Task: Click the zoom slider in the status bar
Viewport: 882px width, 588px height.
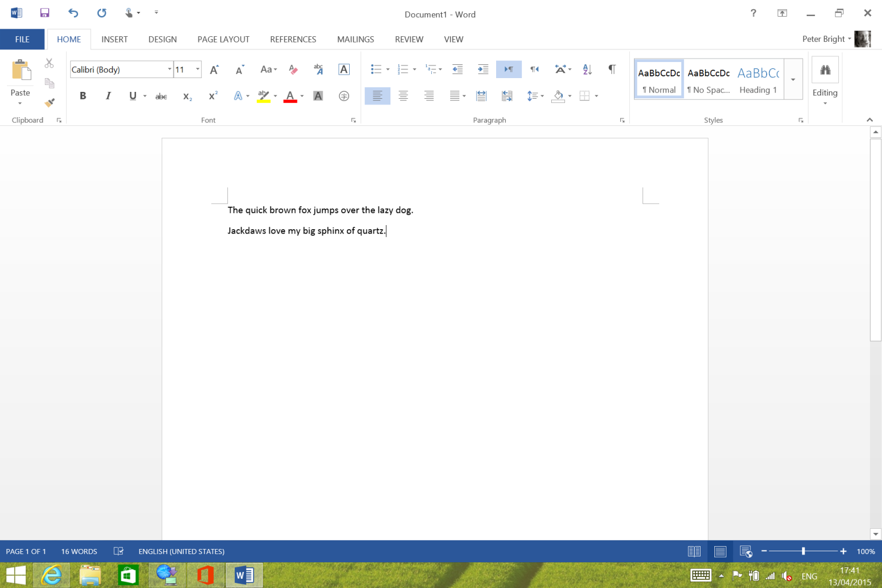Action: pyautogui.click(x=803, y=551)
